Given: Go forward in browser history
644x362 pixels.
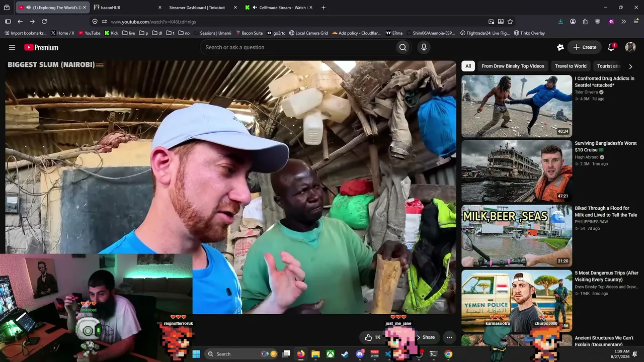Looking at the screenshot, I should click(x=32, y=22).
